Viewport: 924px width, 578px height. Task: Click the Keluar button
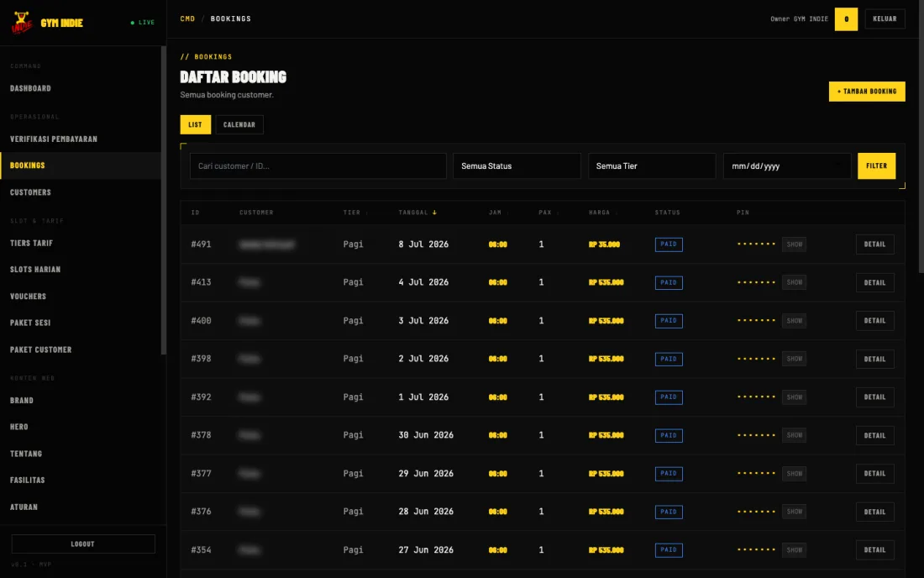(885, 18)
